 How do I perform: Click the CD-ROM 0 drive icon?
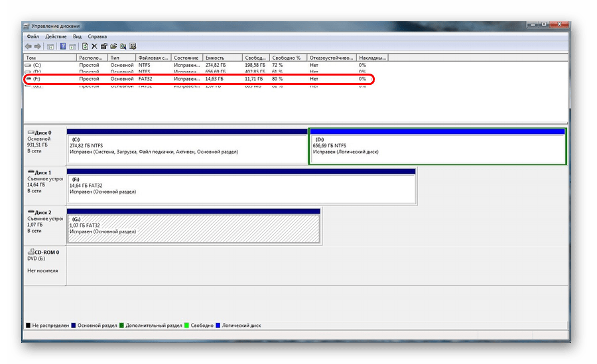click(x=31, y=252)
